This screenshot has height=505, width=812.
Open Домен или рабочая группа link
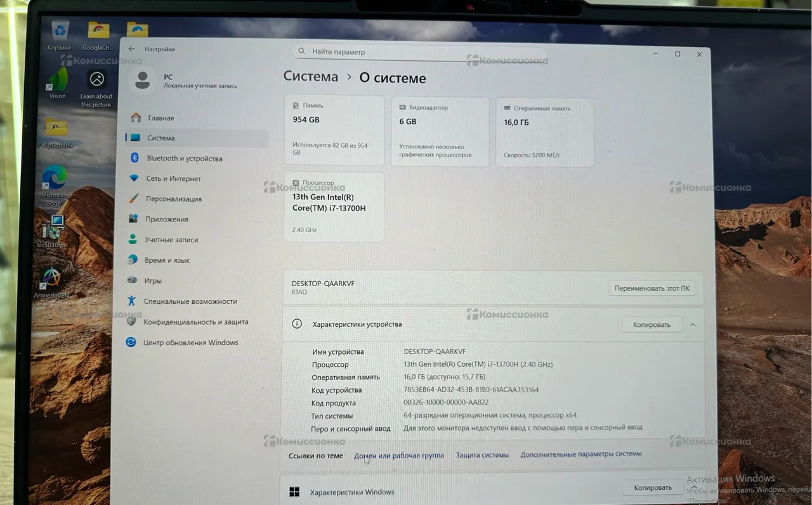398,456
